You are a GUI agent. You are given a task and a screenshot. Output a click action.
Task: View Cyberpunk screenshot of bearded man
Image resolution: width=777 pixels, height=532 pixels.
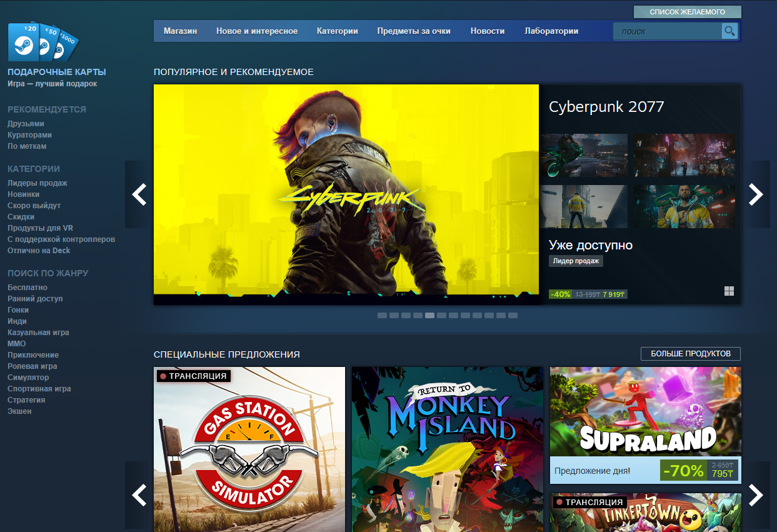[684, 207]
